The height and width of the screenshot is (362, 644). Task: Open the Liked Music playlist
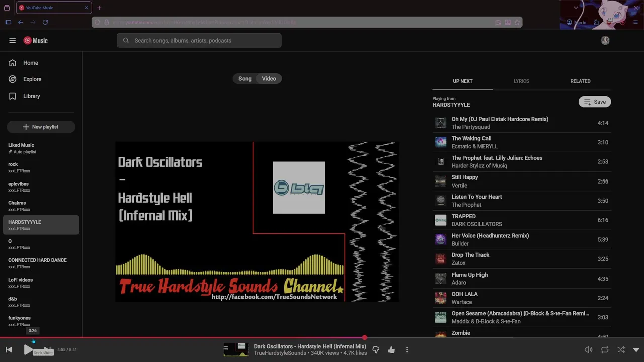41,148
